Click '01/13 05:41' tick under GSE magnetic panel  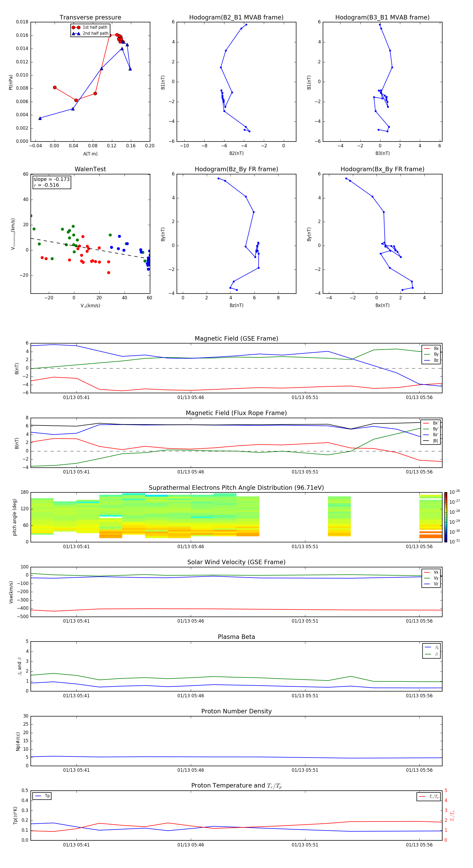tap(76, 398)
